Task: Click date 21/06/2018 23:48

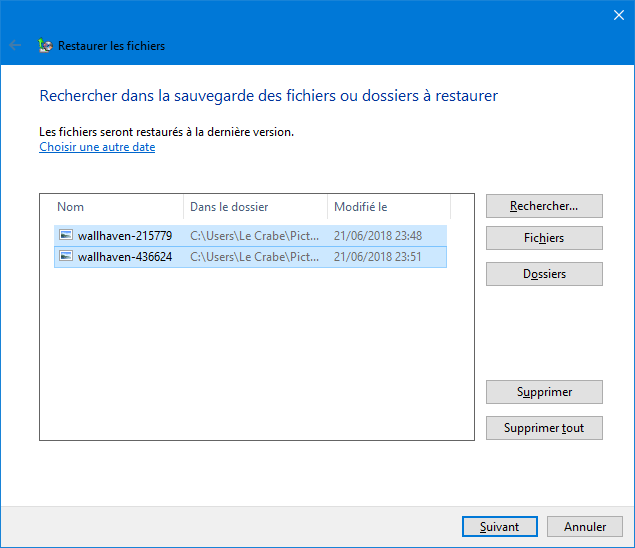Action: 378,236
